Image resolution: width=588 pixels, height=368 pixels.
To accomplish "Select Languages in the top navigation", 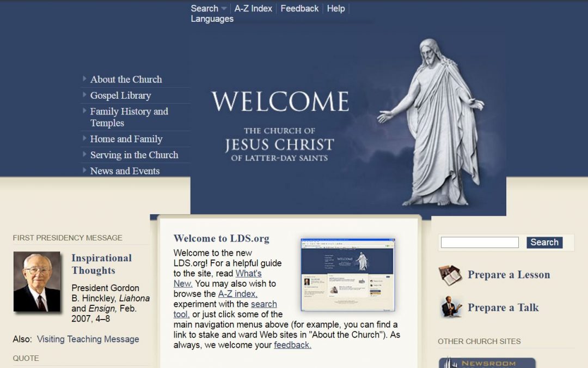I will tap(212, 19).
